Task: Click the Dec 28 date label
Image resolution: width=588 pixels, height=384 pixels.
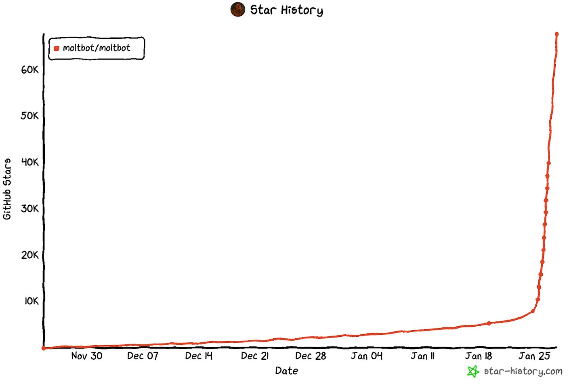Action: (311, 356)
